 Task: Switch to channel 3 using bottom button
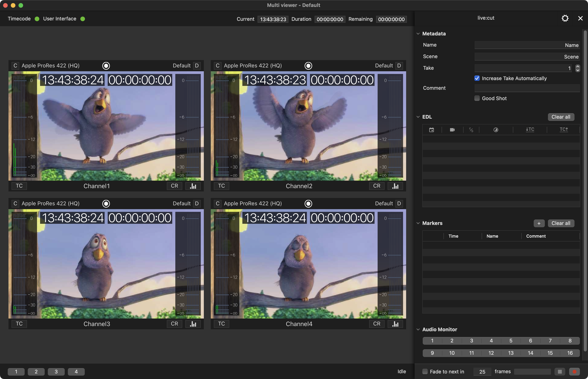point(56,372)
